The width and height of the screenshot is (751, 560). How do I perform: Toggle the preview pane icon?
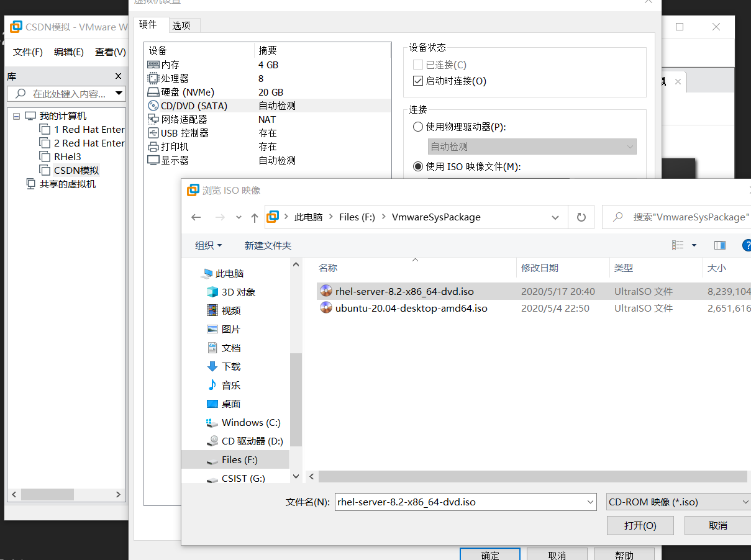click(x=720, y=245)
